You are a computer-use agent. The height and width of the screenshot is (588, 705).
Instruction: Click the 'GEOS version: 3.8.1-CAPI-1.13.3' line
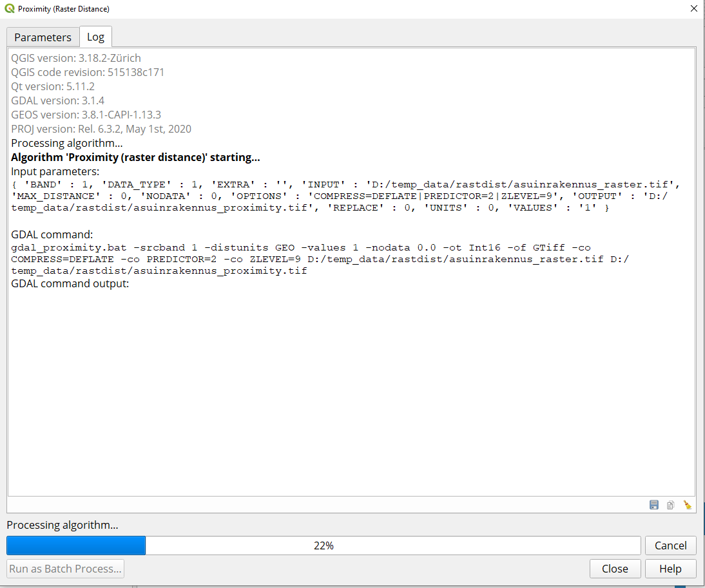(x=86, y=115)
